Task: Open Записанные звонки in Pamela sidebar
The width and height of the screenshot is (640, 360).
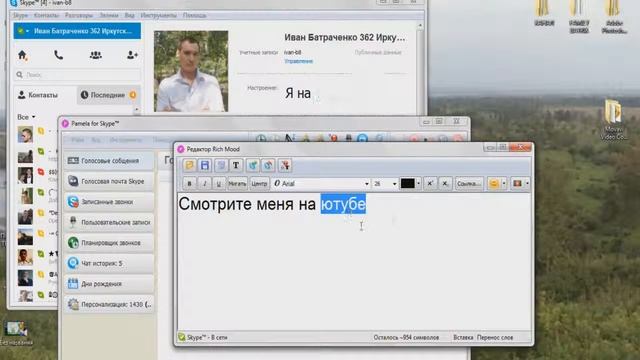Action: coord(109,202)
